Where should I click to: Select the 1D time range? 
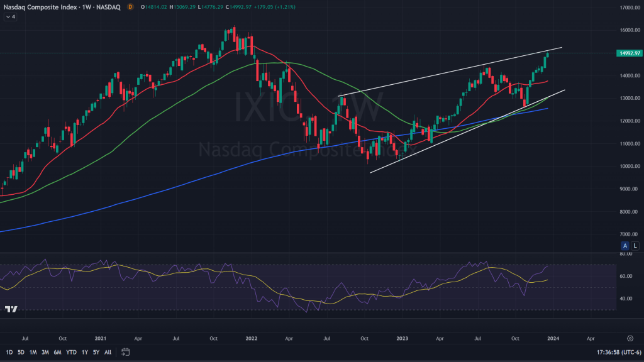coord(8,352)
